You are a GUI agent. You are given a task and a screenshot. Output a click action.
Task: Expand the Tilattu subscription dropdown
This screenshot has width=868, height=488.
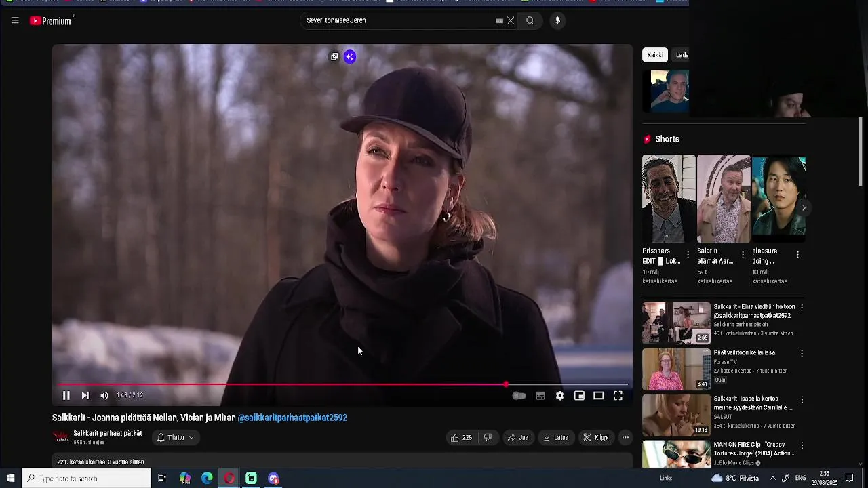click(176, 438)
